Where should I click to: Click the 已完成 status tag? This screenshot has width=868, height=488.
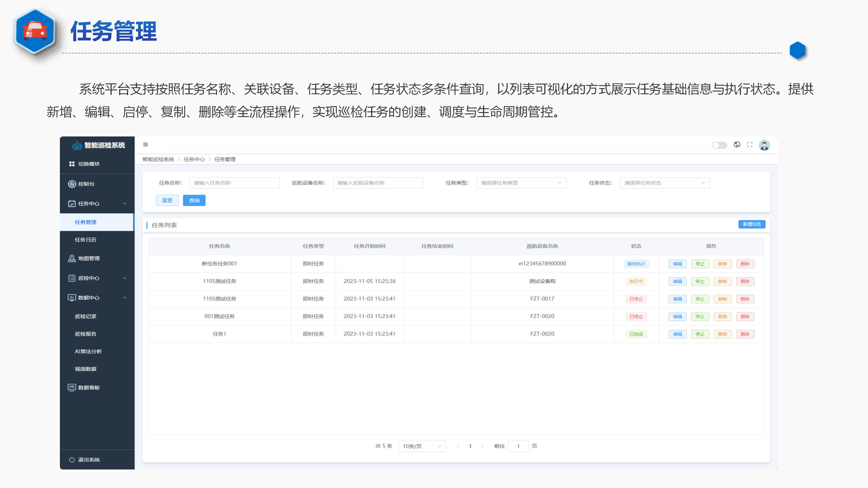(x=636, y=334)
